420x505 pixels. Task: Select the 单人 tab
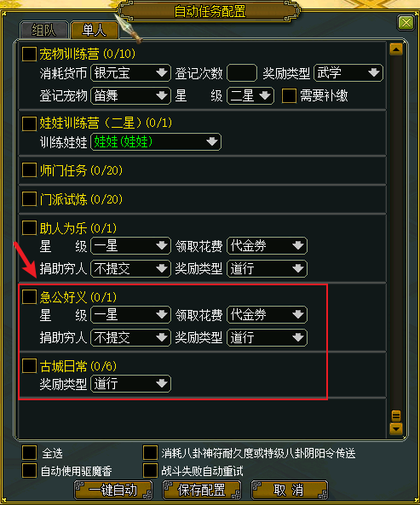(95, 31)
